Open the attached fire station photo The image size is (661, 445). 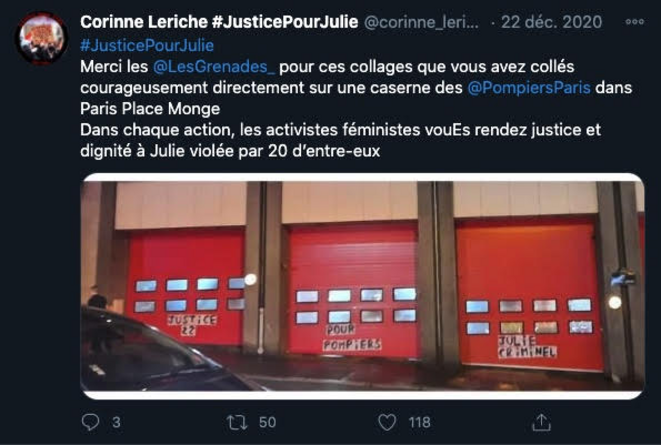[363, 286]
